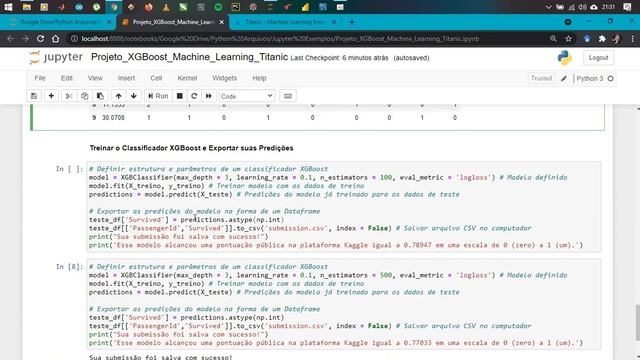Insert a cell below with the plus icon
Image resolution: width=640 pixels, height=360 pixels.
(51, 96)
